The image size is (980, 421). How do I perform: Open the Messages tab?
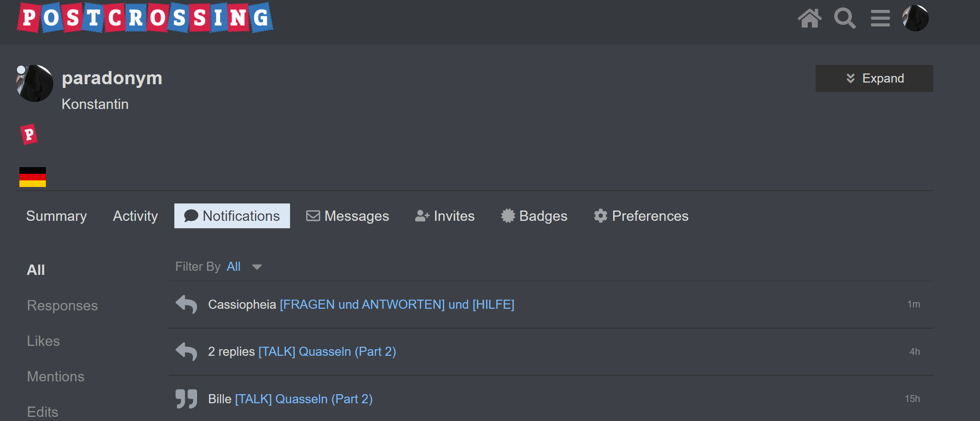[347, 216]
